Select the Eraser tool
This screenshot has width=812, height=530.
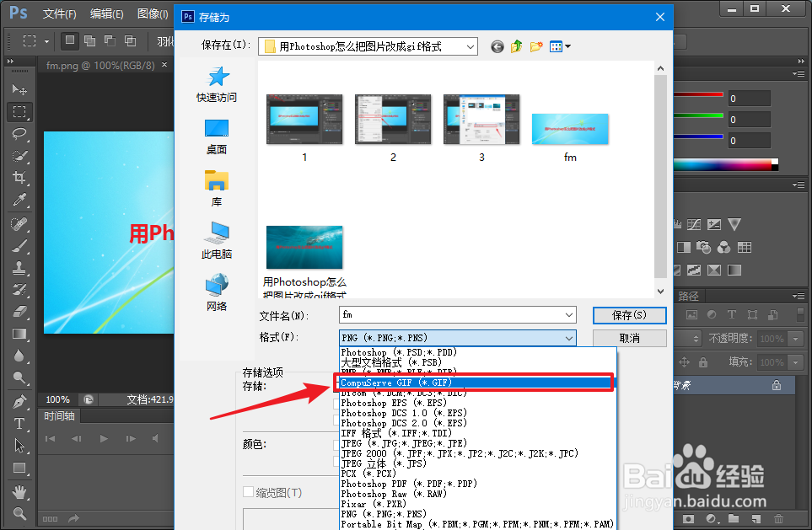point(19,311)
